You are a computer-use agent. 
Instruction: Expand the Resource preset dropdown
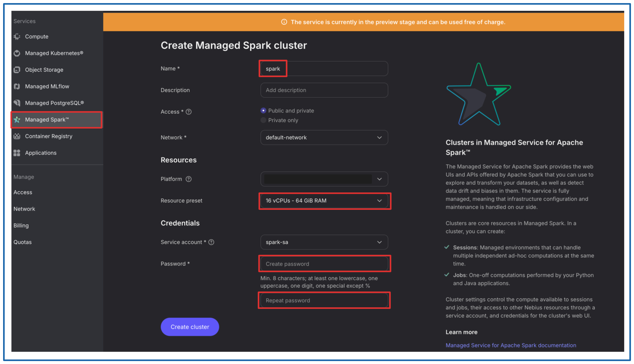coord(324,200)
